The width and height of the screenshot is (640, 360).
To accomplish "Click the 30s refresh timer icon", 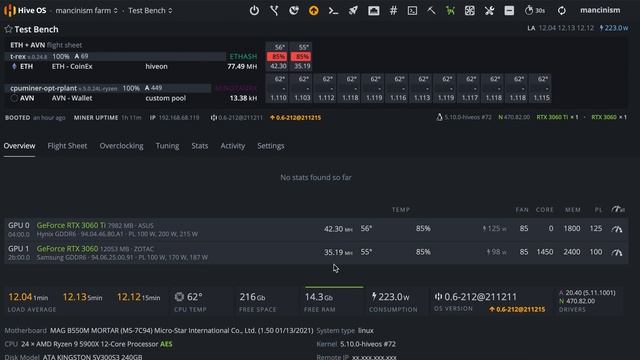I will (x=534, y=10).
